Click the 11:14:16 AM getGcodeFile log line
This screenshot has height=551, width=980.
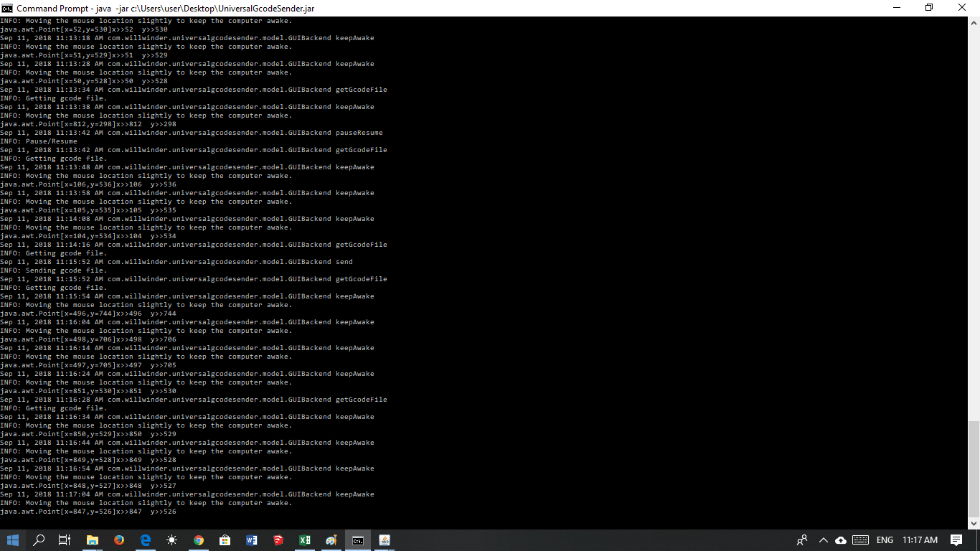coord(194,245)
